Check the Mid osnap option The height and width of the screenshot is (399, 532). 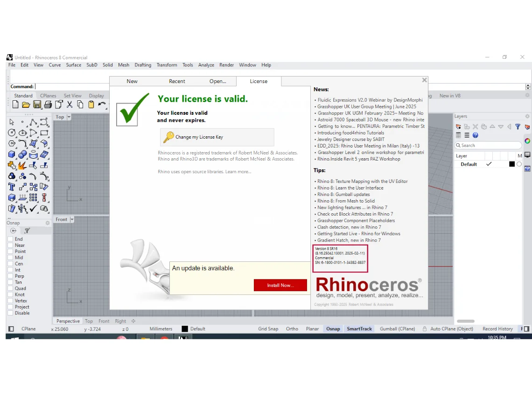click(10, 258)
